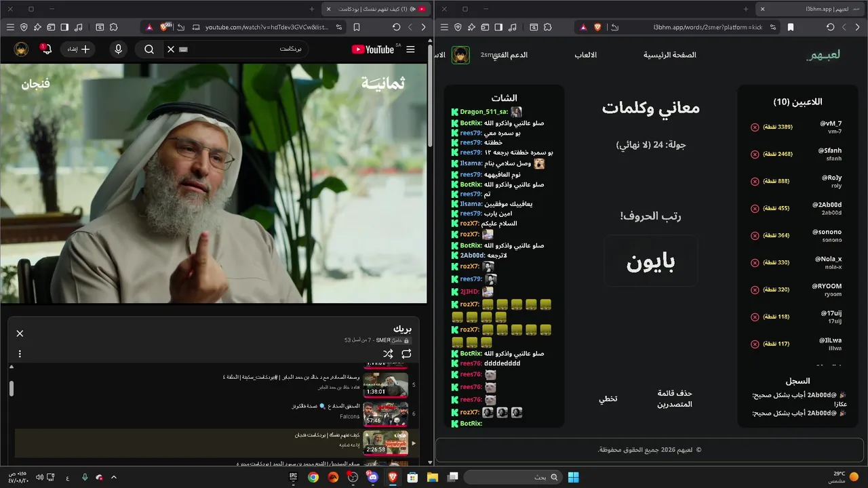The height and width of the screenshot is (488, 868).
Task: Click the playlist panel scrollbar thumb
Action: coord(11,388)
